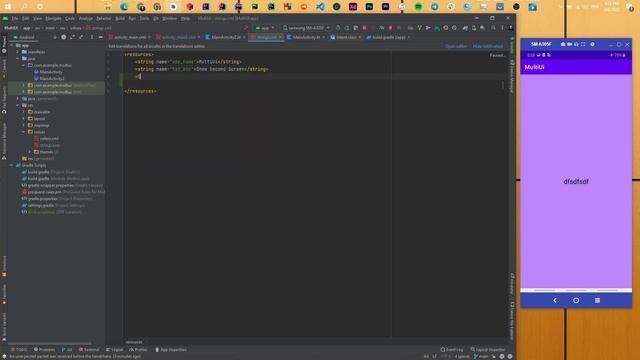Screen dimensions: 640x360
Task: Expand the manifests folder
Action: click(x=18, y=52)
